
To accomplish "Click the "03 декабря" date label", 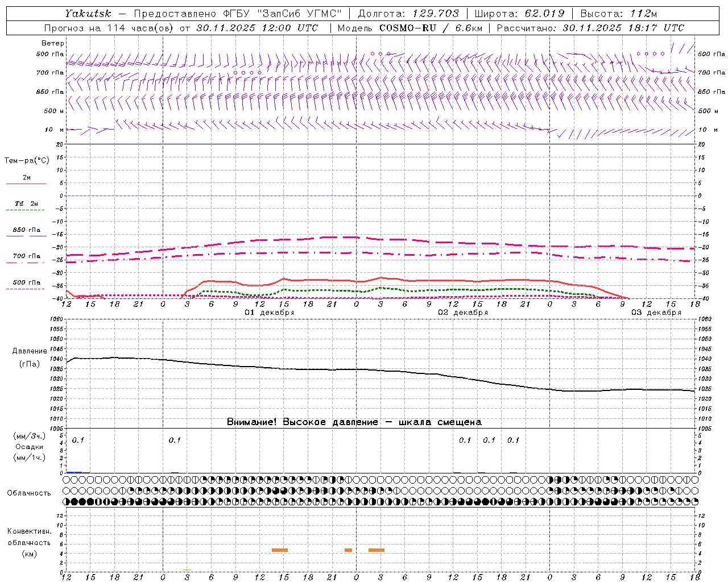I will click(x=656, y=313).
